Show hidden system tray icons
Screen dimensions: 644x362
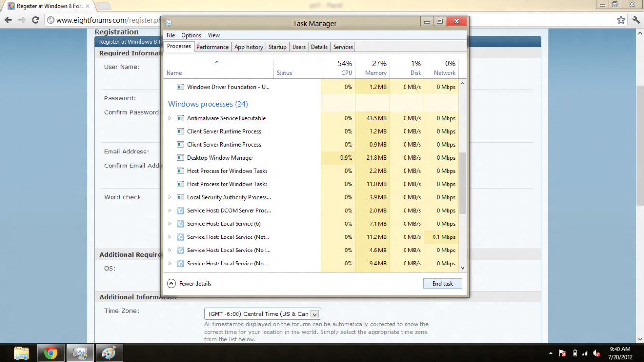coord(551,353)
